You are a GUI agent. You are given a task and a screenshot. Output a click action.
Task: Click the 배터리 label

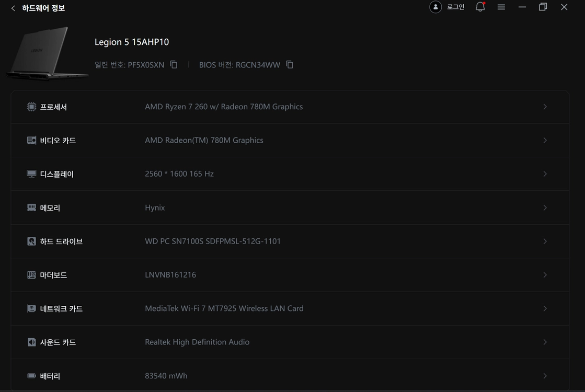coord(50,376)
